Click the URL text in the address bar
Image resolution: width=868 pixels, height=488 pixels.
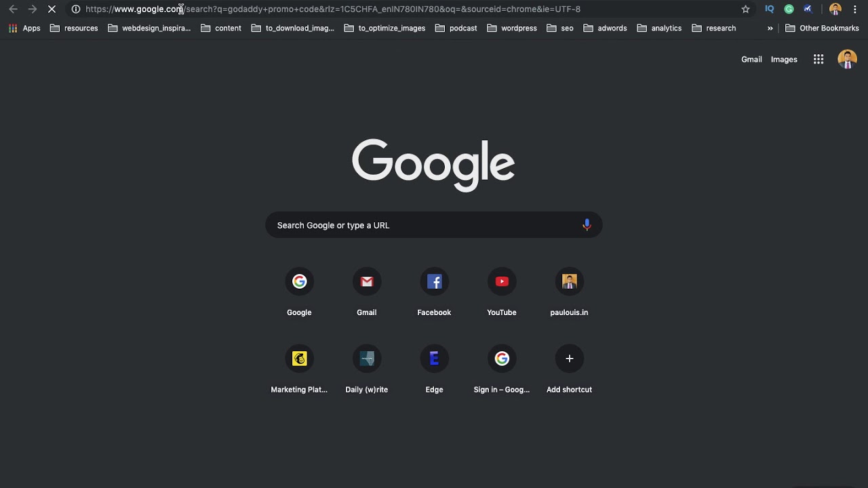(x=333, y=9)
